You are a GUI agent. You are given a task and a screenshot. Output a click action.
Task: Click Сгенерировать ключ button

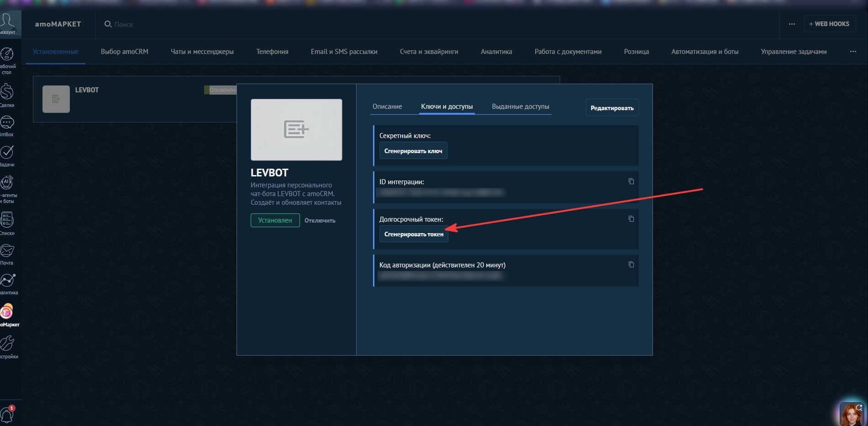[413, 151]
